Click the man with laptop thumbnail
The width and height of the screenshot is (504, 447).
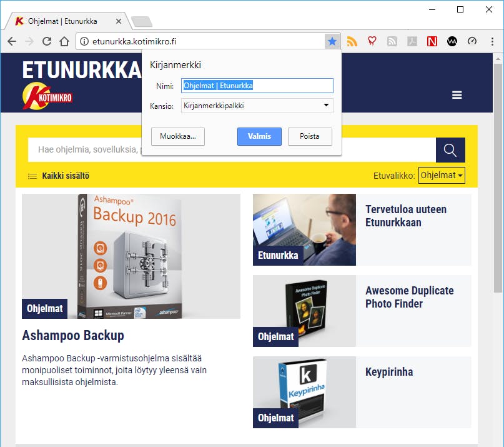[304, 229]
